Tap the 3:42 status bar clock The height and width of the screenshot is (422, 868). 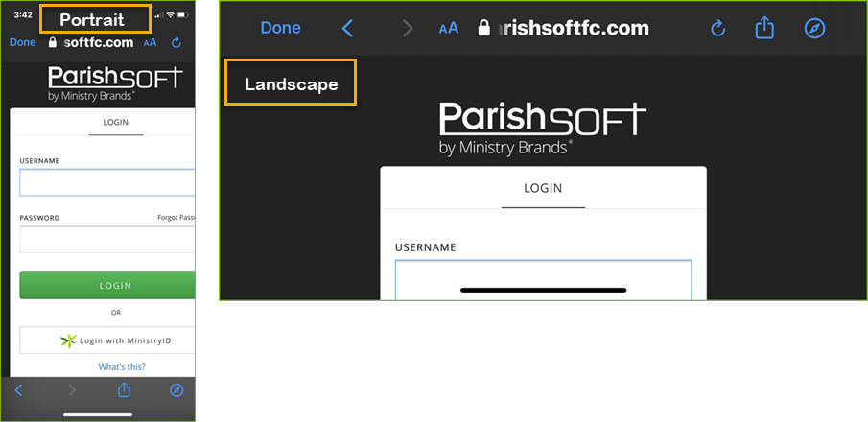tap(23, 15)
